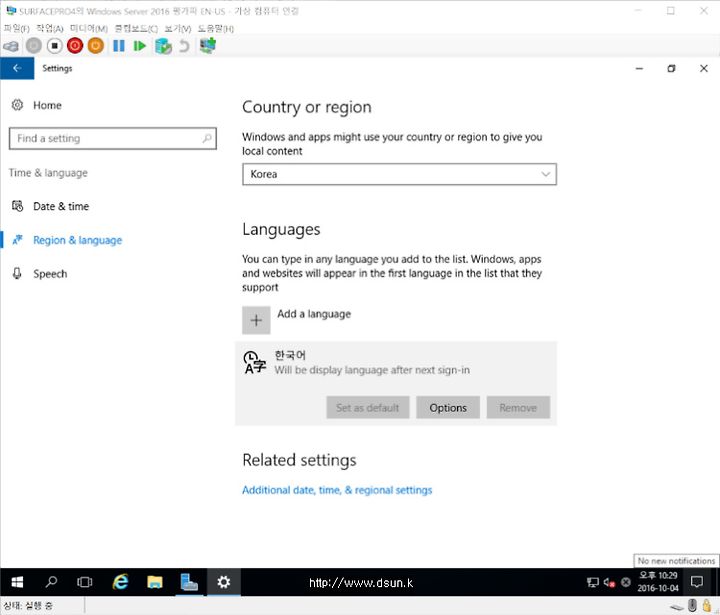Open the taskbar clock and date

click(658, 582)
